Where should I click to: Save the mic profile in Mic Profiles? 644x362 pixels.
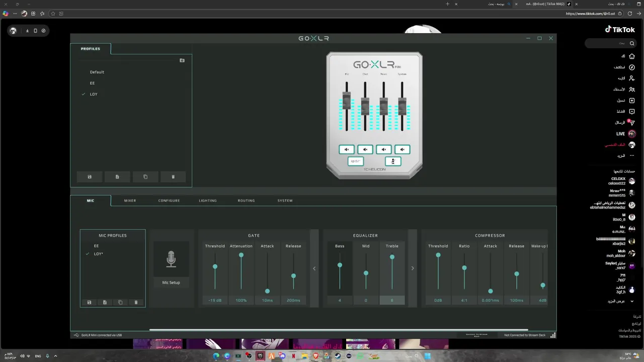[89, 302]
